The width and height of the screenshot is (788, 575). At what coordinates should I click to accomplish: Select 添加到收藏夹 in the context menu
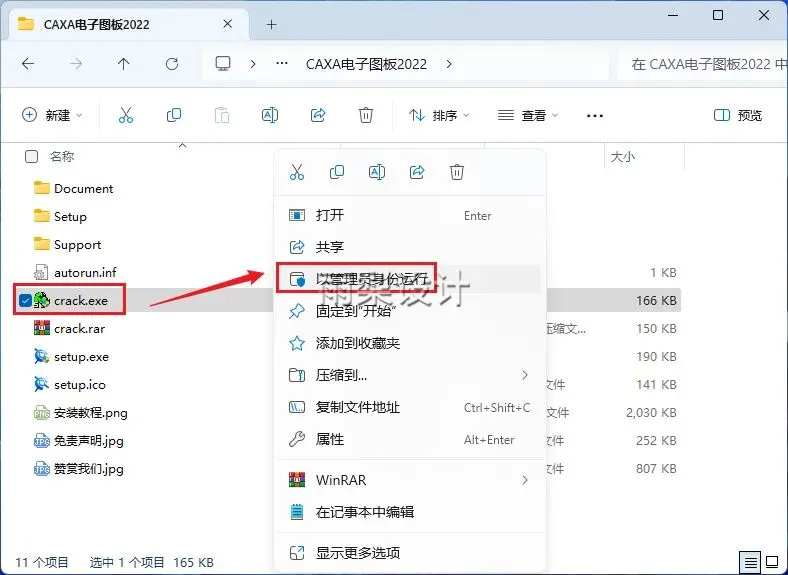click(410, 343)
